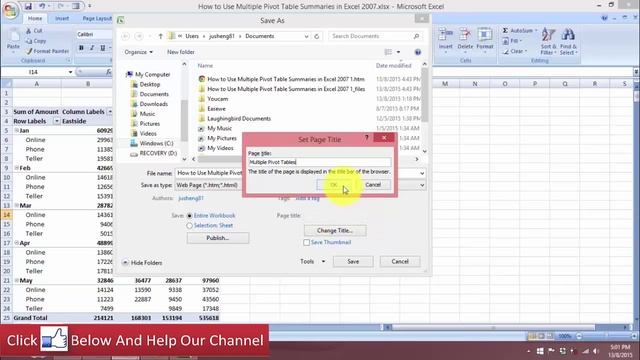Select Downloads in the folder tree
640x360 pixels.
click(153, 104)
